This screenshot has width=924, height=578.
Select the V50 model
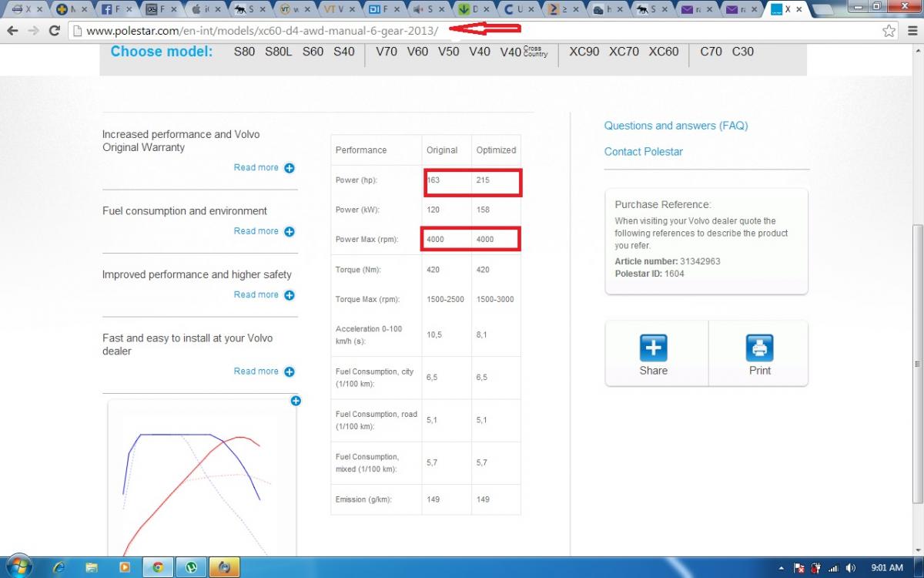(x=449, y=52)
